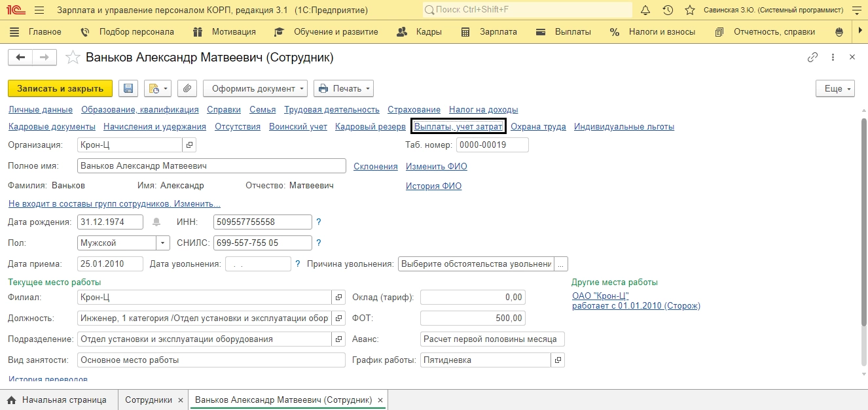The width and height of the screenshot is (868, 410).
Task: Open the 1C main menu logo
Action: (14, 10)
